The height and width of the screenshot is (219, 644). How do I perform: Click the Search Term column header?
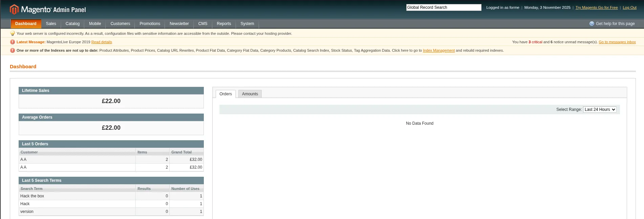[77, 189]
